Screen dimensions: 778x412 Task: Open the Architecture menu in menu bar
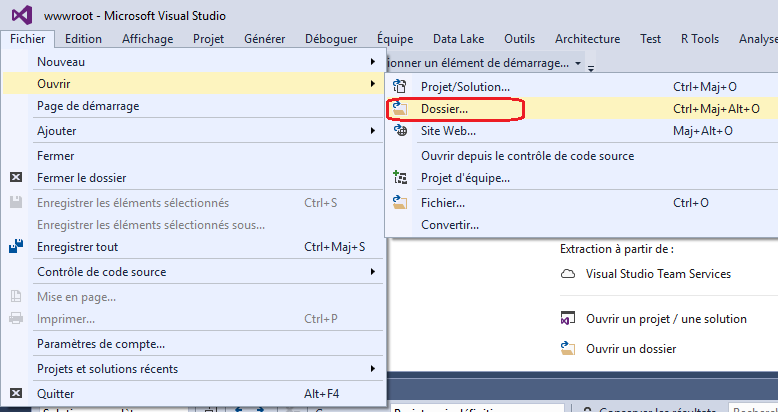click(587, 39)
